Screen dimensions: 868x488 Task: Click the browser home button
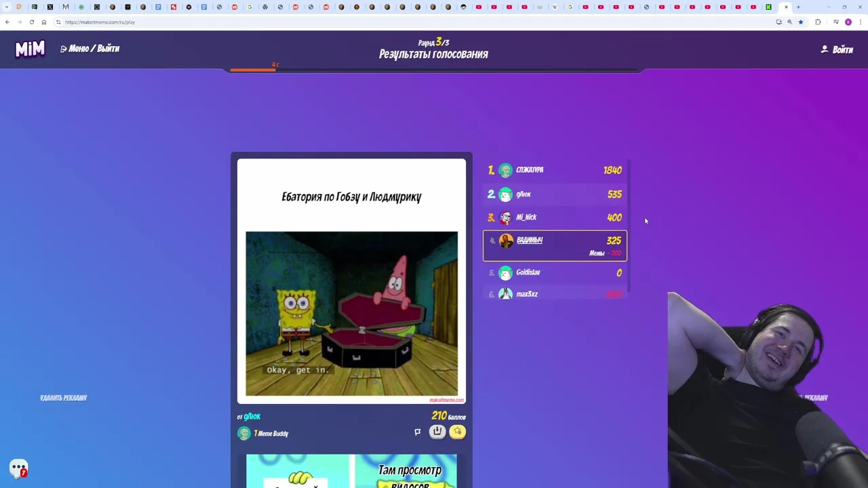[43, 22]
